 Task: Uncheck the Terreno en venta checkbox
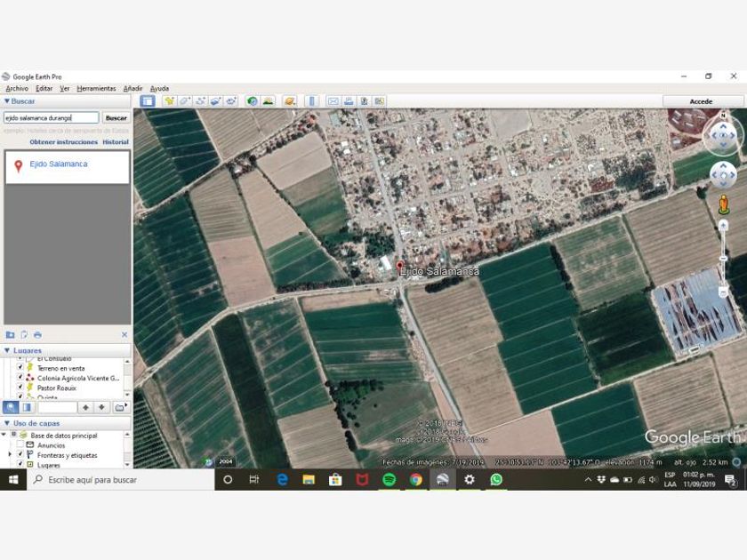coord(20,368)
